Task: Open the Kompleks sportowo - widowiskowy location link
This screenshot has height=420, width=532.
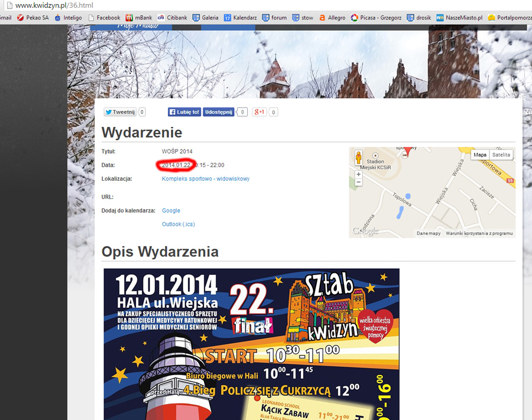Action: click(204, 177)
